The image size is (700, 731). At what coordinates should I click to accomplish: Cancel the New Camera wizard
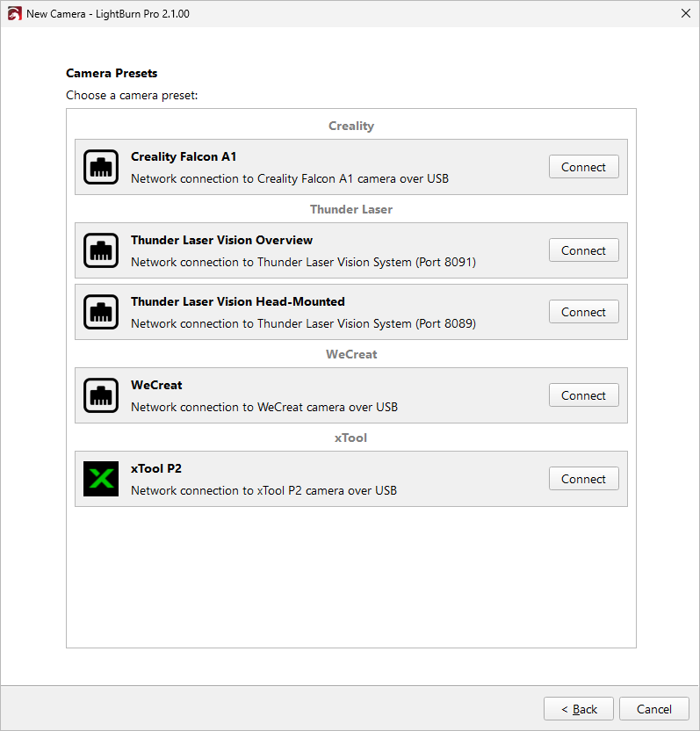pos(653,709)
